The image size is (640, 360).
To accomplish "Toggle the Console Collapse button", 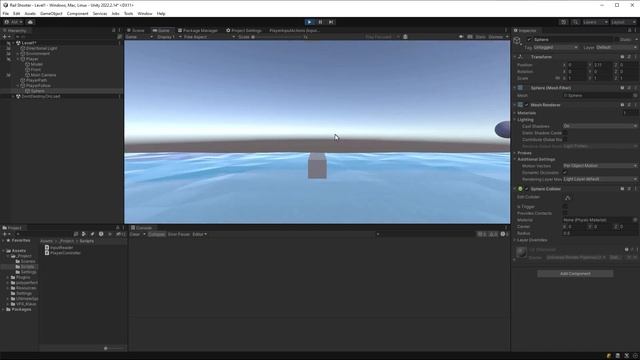I will pos(157,234).
